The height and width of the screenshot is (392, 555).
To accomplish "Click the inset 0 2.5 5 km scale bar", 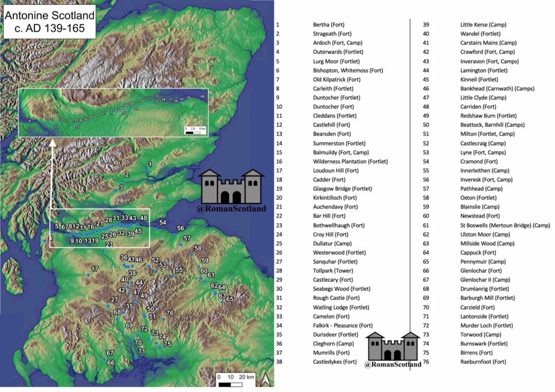I will [x=195, y=130].
